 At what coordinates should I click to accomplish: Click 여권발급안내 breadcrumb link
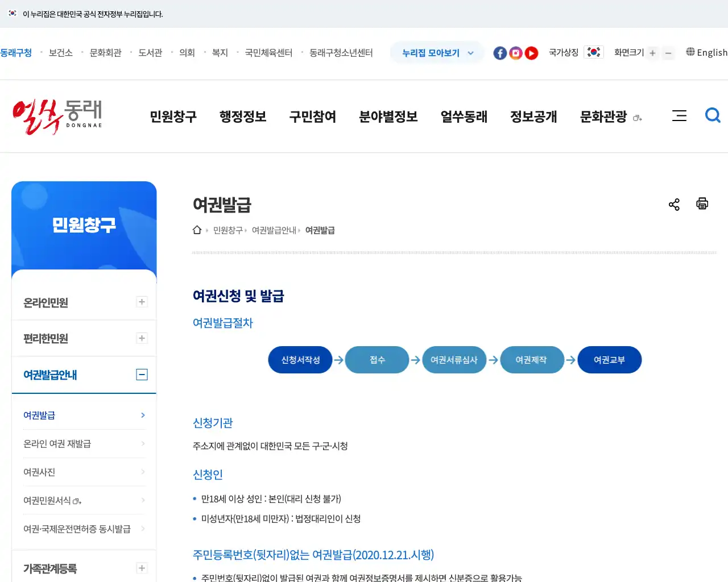(274, 230)
